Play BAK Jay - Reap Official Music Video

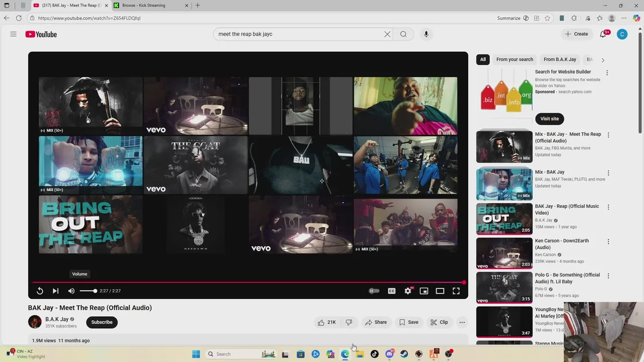click(504, 219)
